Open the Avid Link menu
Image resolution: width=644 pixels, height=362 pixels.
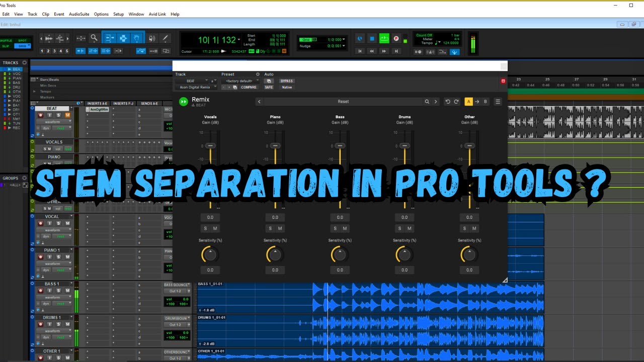157,14
